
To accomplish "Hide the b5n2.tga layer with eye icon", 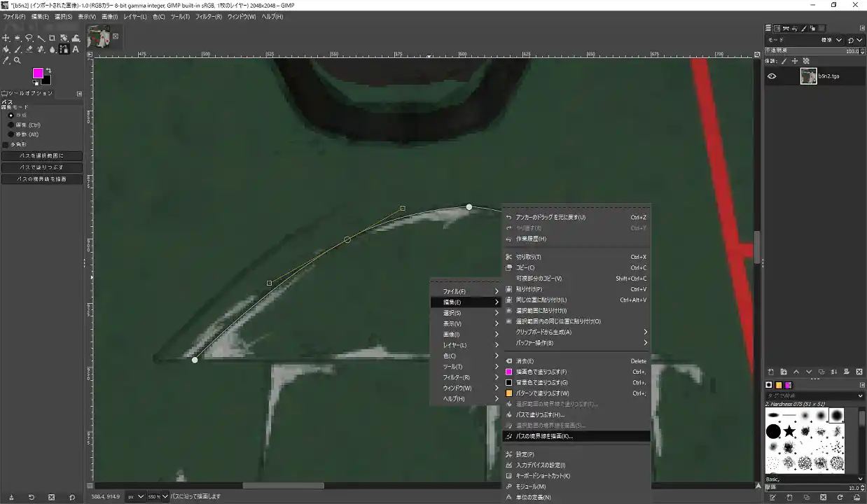I will [772, 77].
